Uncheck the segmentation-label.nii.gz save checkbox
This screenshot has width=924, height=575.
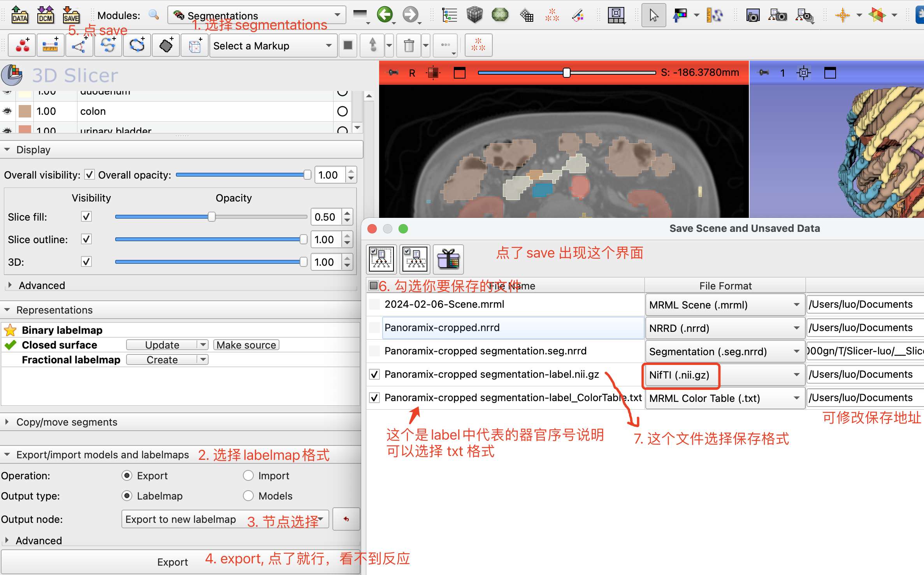[374, 374]
